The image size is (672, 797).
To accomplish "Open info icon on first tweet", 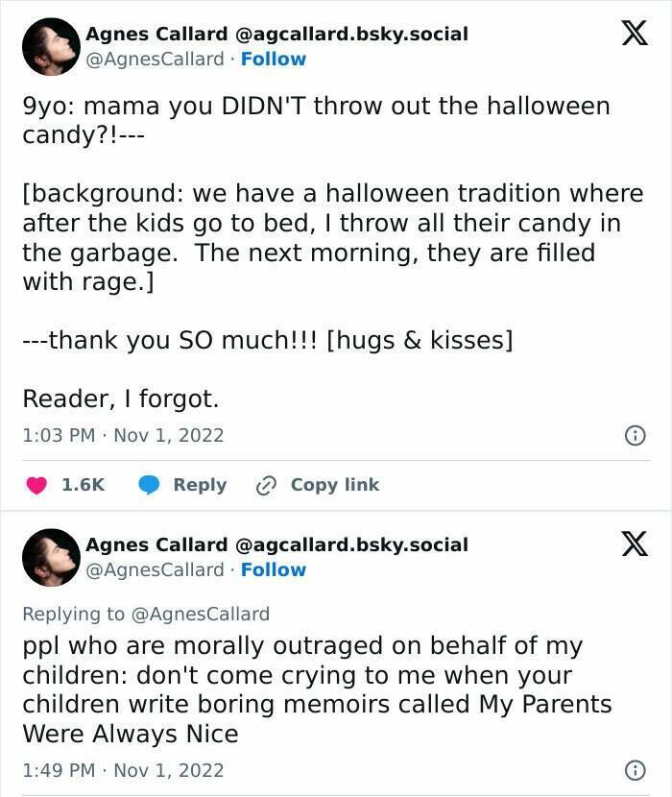I will tap(635, 436).
